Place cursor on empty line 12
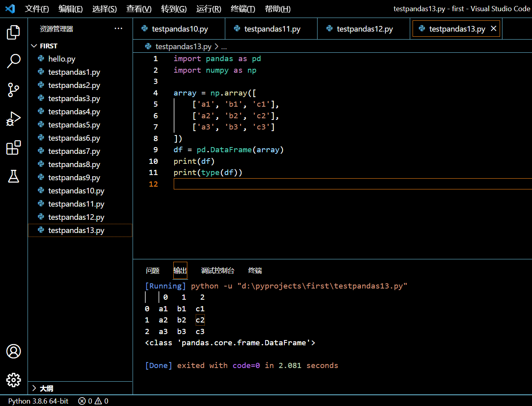The height and width of the screenshot is (406, 532). tap(353, 184)
